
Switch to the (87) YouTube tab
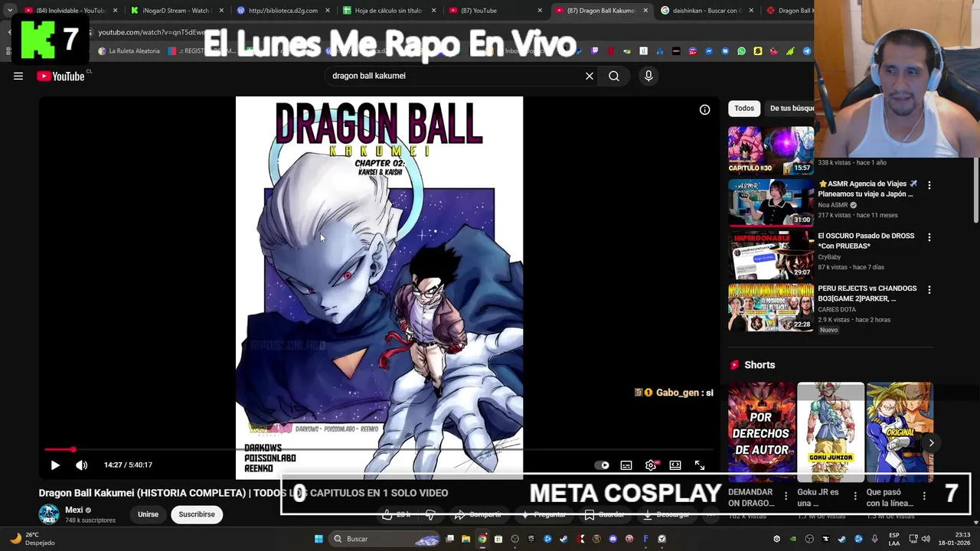click(x=495, y=11)
